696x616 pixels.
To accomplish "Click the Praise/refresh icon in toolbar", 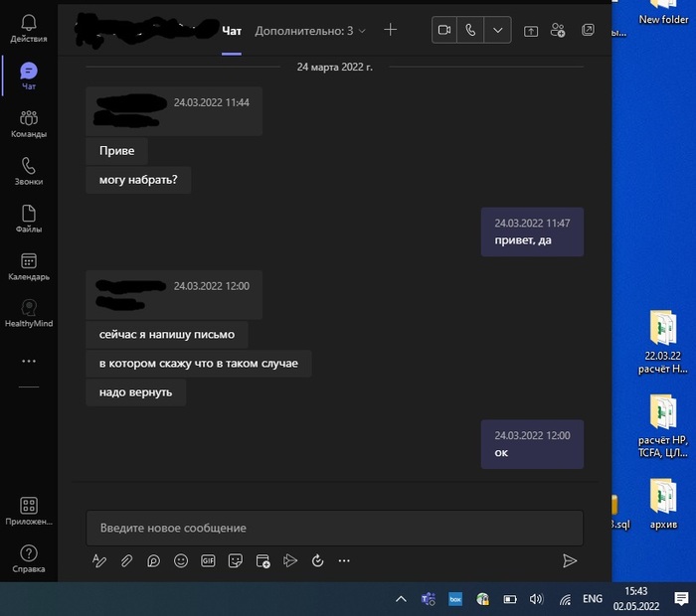I will (317, 561).
